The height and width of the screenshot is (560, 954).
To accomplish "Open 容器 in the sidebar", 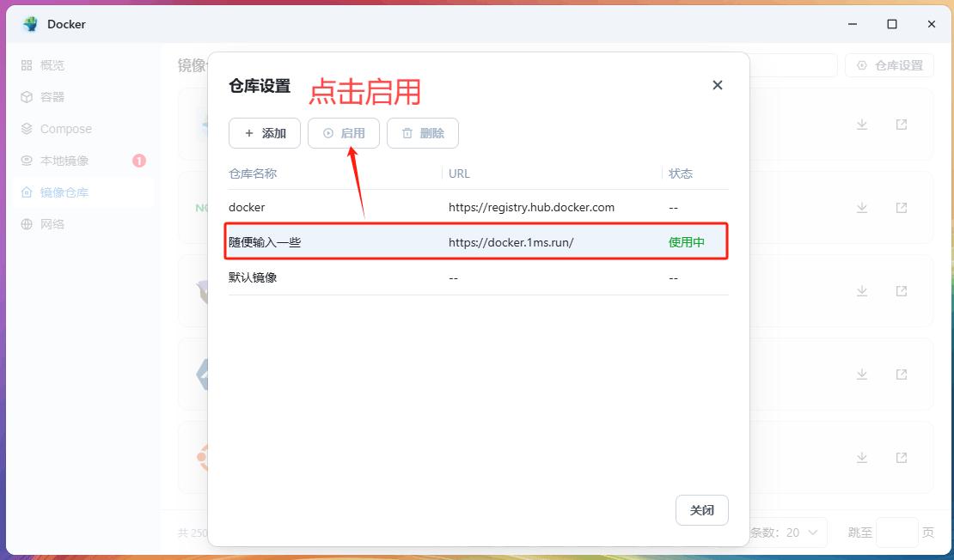I will (52, 97).
